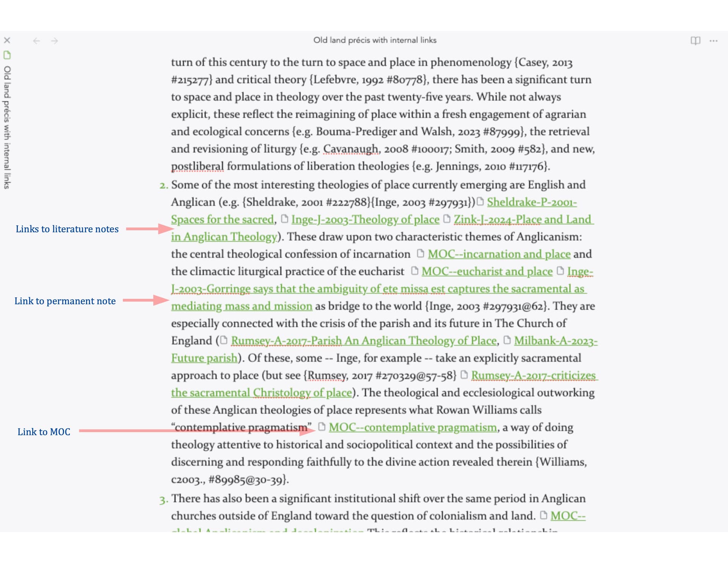Click the file icon before MOC--incarnation
728x563 pixels.
(420, 253)
